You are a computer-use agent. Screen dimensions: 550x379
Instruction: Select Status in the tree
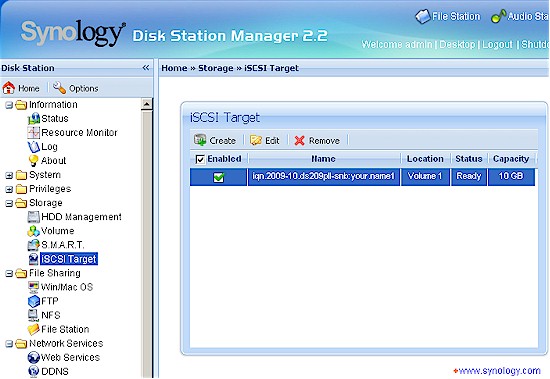55,119
